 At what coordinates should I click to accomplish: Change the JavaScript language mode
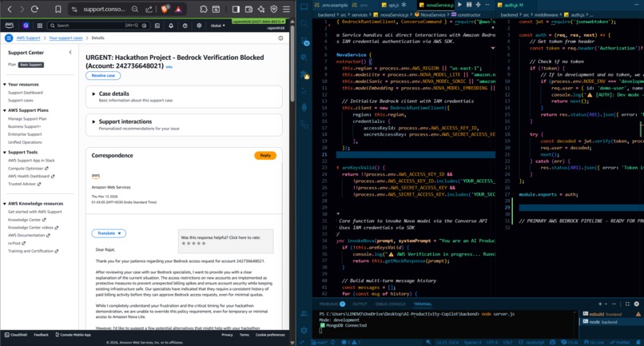[535, 342]
